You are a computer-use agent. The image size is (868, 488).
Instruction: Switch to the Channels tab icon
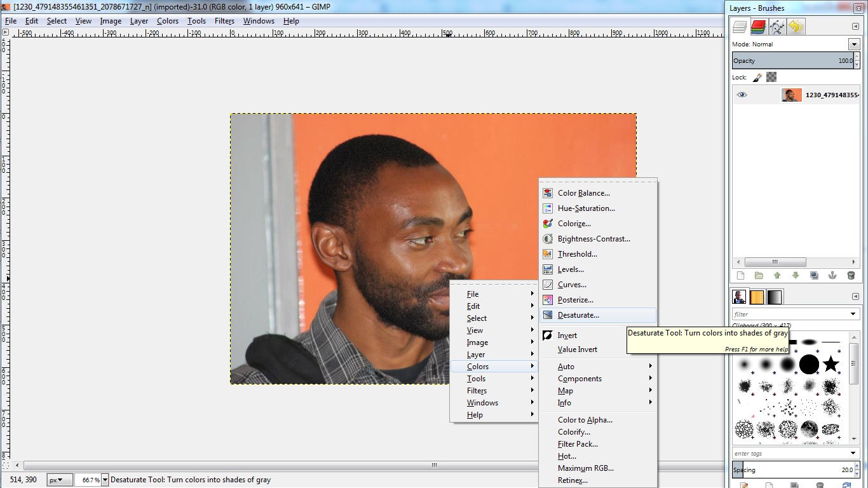coord(758,27)
